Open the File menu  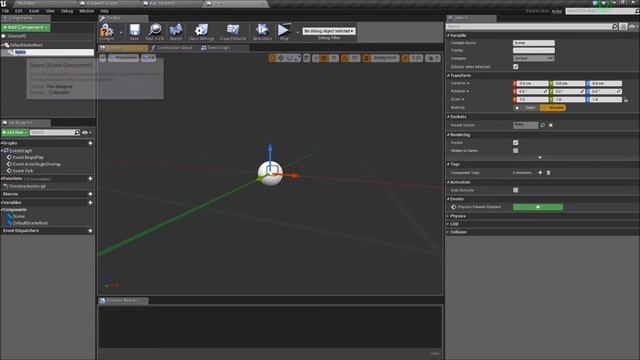[x=5, y=11]
